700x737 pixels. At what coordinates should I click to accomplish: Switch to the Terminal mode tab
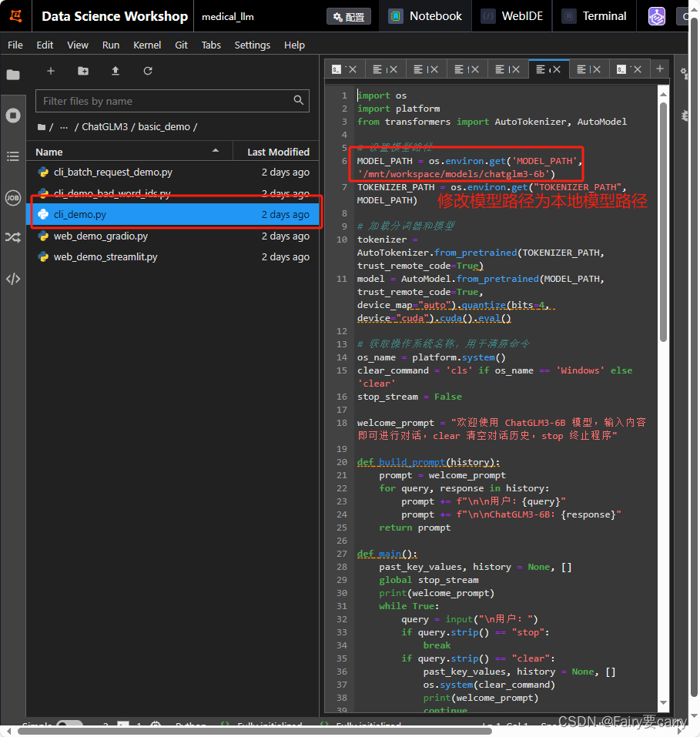594,16
